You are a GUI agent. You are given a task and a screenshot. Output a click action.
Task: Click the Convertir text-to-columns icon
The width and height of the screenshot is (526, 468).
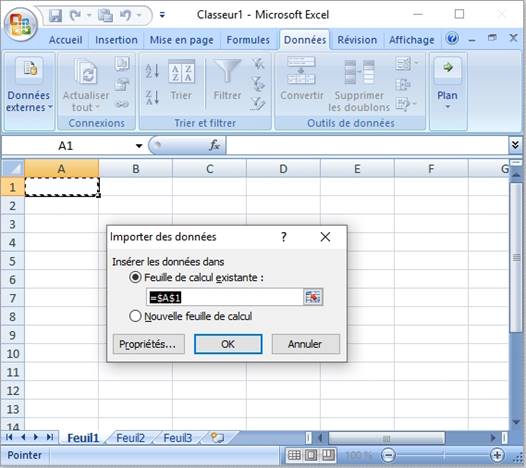pyautogui.click(x=301, y=70)
